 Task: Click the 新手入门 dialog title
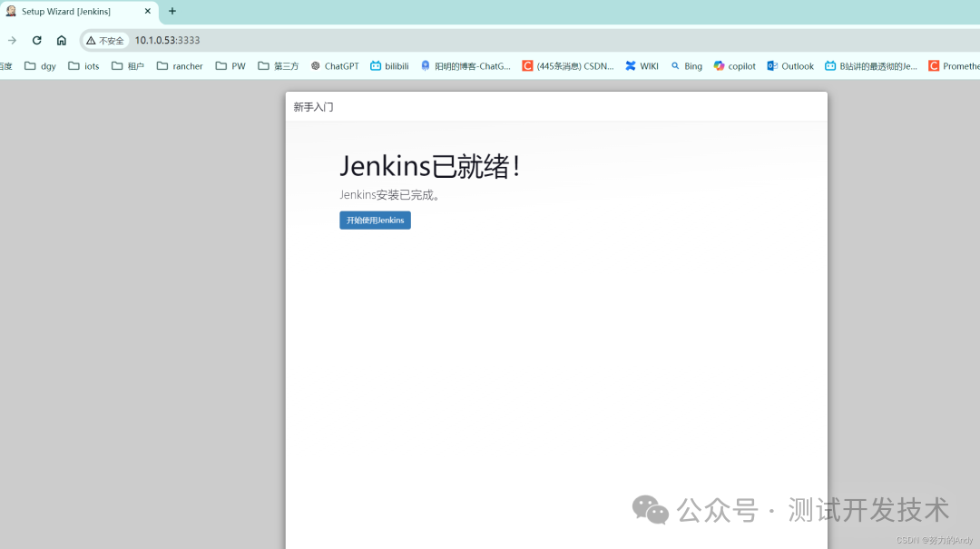[x=313, y=107]
